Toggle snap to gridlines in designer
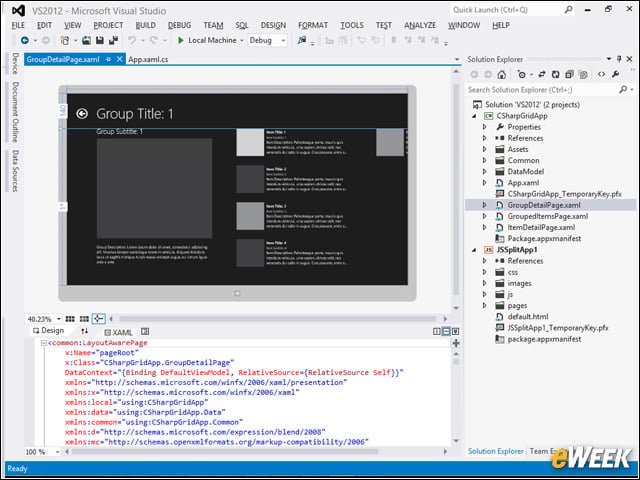This screenshot has height=480, width=640. (x=84, y=319)
